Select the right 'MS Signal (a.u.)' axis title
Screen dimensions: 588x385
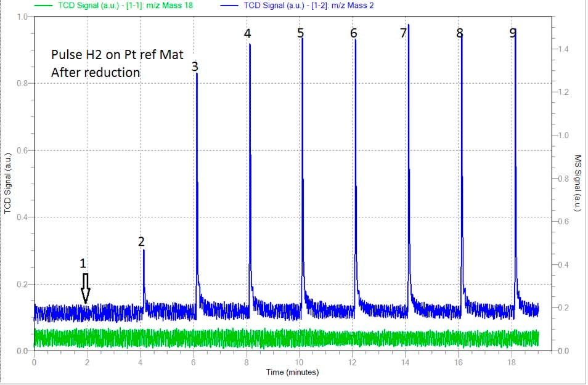tap(579, 183)
